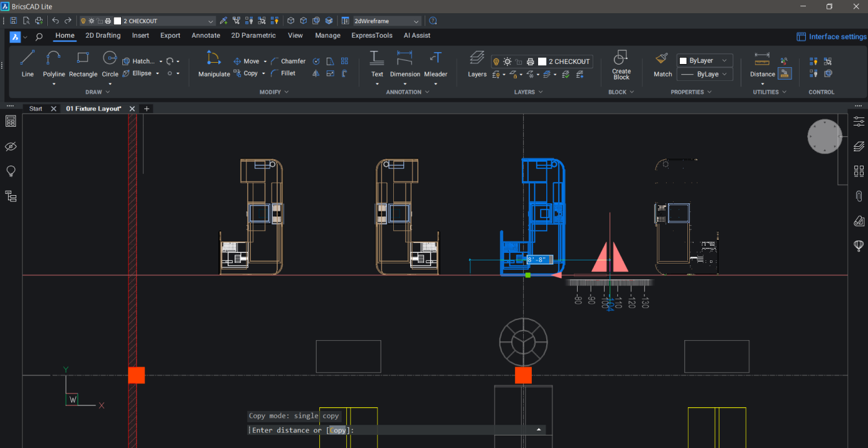Select the Fillet tool
Image resolution: width=868 pixels, height=448 pixels.
point(285,73)
